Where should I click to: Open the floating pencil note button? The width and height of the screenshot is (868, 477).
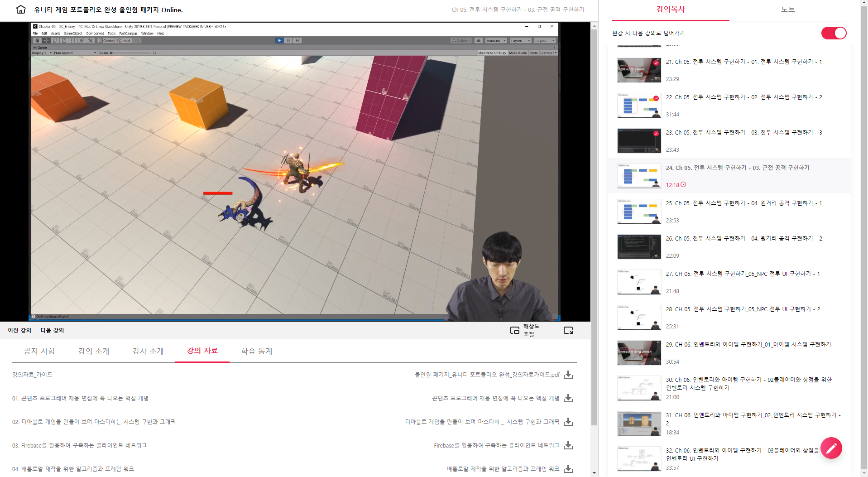(831, 448)
